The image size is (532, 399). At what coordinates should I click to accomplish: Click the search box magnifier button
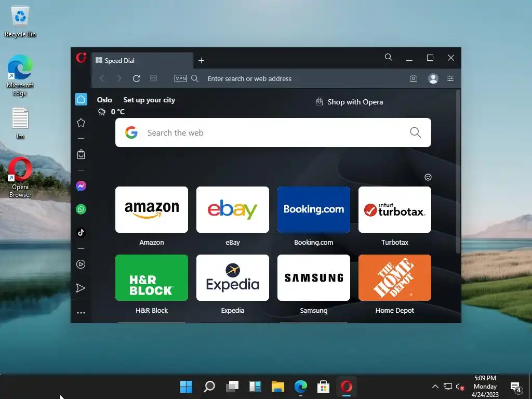point(415,132)
